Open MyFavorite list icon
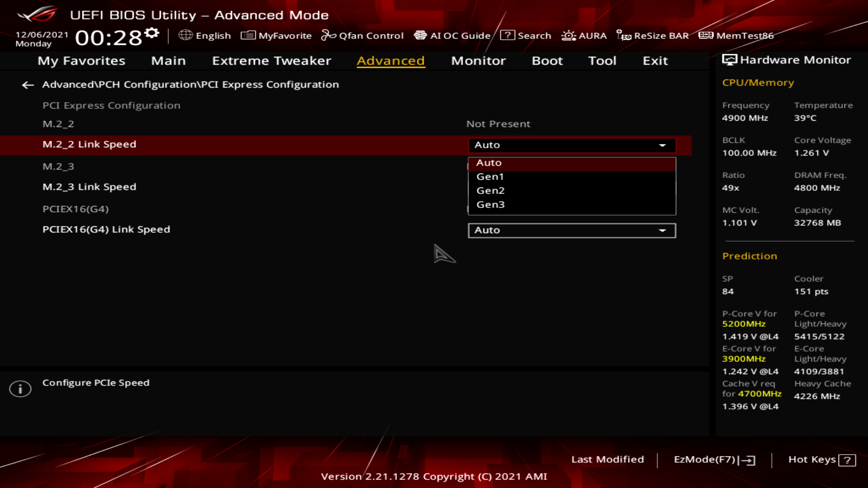868x488 pixels. [248, 35]
